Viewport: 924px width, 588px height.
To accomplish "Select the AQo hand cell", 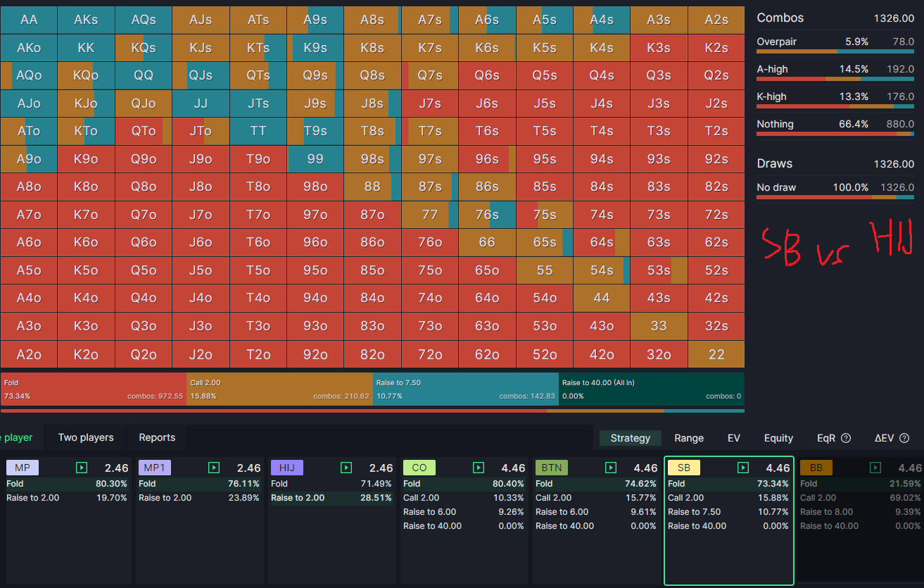I will pos(29,75).
